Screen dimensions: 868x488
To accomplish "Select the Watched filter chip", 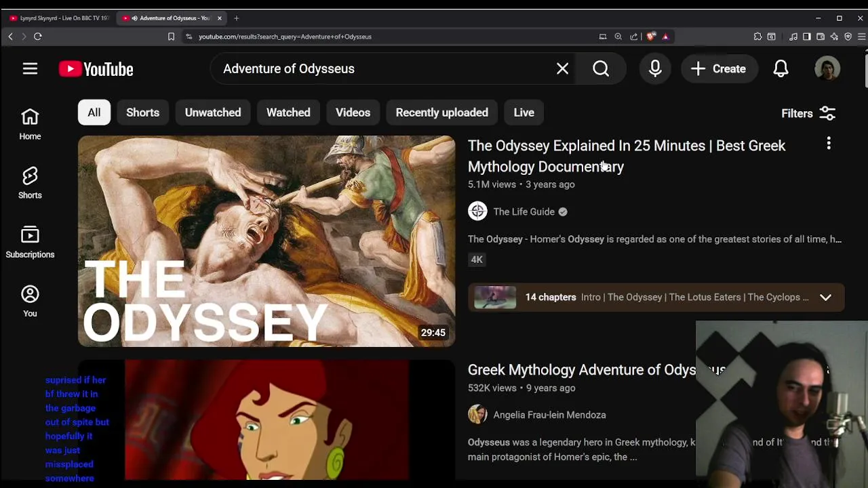I will [x=288, y=113].
